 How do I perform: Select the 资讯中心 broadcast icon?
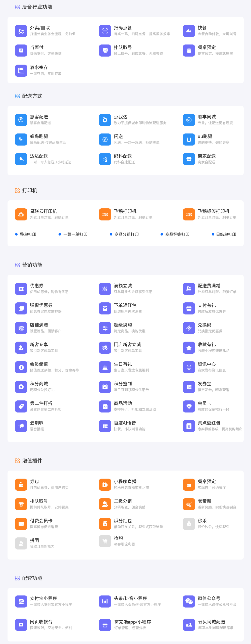coord(189,367)
